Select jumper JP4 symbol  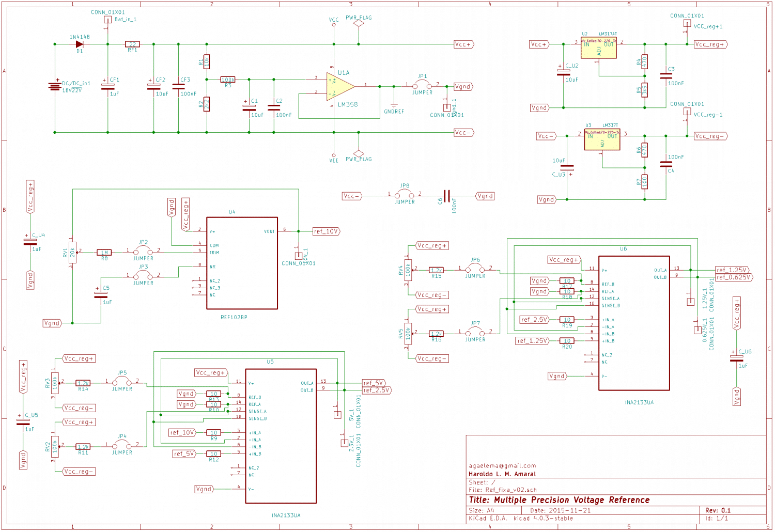pos(122,445)
